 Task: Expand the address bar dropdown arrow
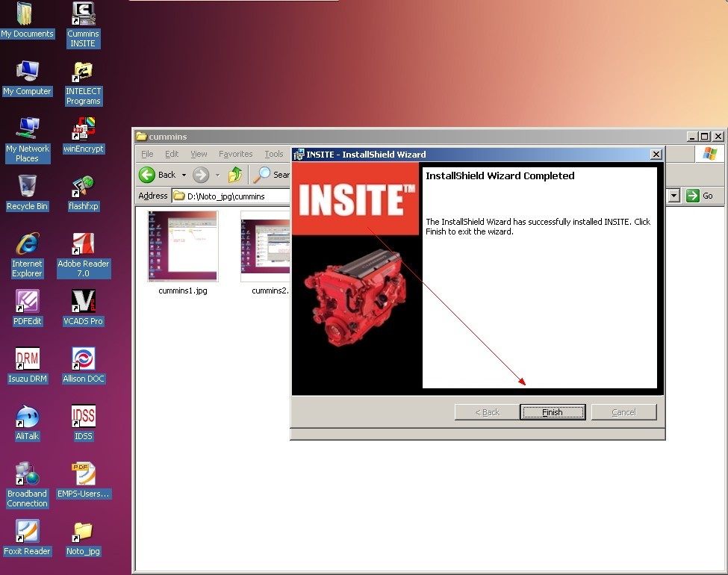(674, 196)
